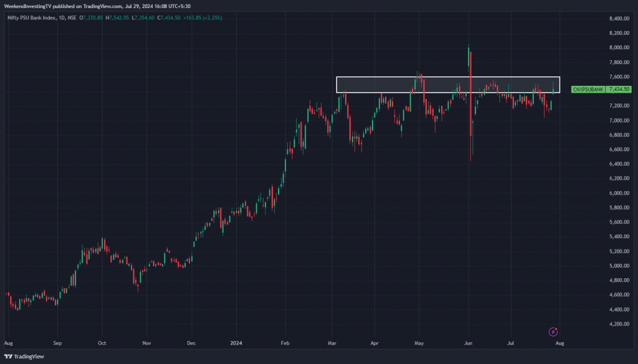
Task: Click the green 7,434.50 current price tag
Action: [x=620, y=90]
